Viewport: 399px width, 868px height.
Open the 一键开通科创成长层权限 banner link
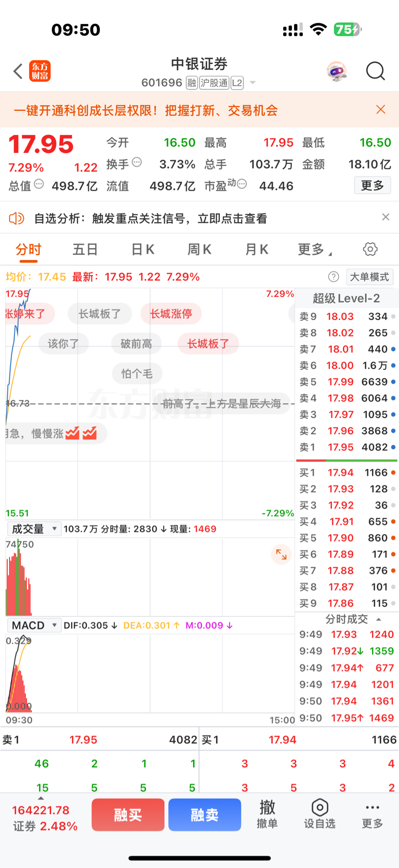pos(145,110)
